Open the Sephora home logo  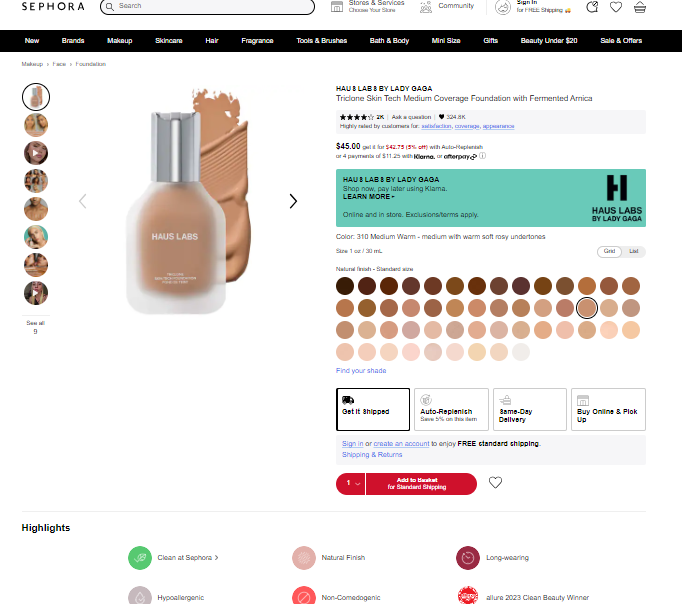53,6
